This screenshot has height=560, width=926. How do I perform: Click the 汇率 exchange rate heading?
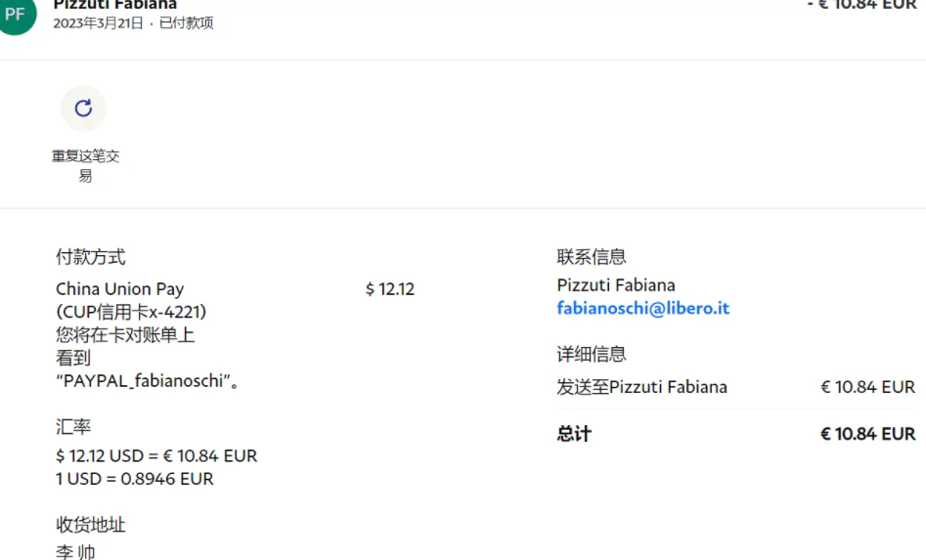(73, 427)
